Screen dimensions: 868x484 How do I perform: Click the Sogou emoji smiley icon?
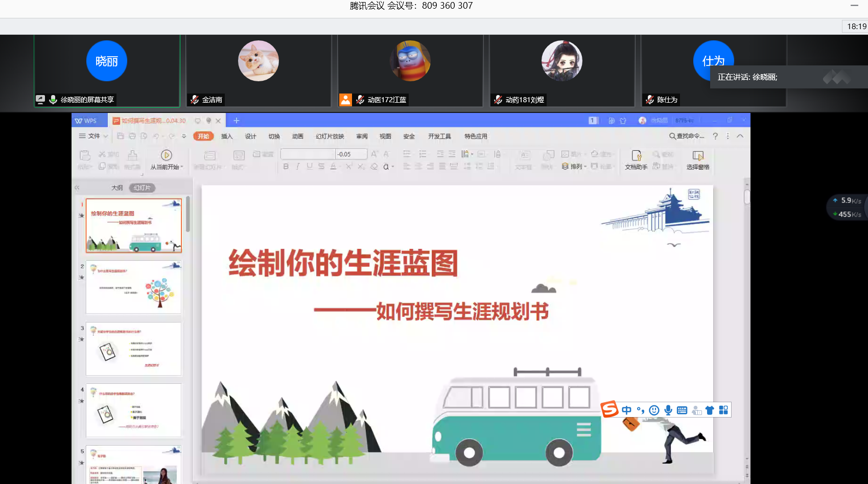654,410
